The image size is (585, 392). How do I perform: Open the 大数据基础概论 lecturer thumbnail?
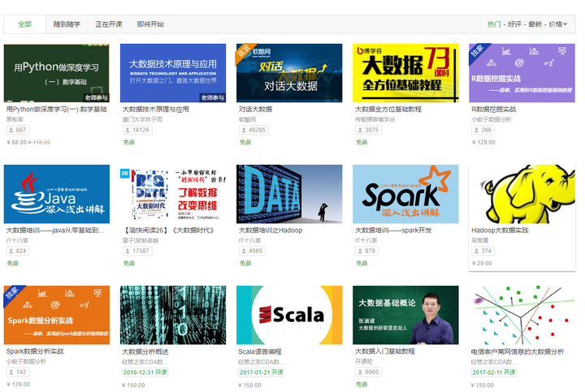tap(406, 315)
